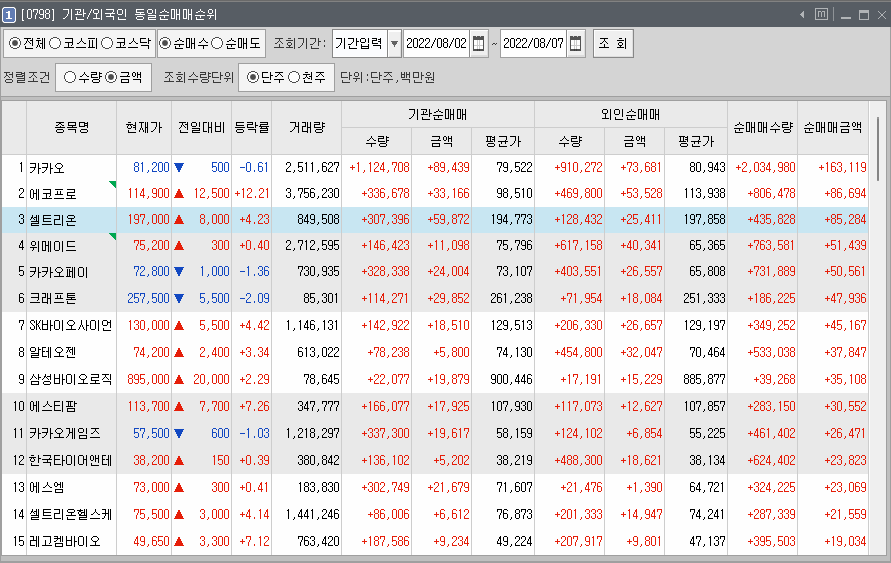Select the 에코프로 stock name

(52, 194)
